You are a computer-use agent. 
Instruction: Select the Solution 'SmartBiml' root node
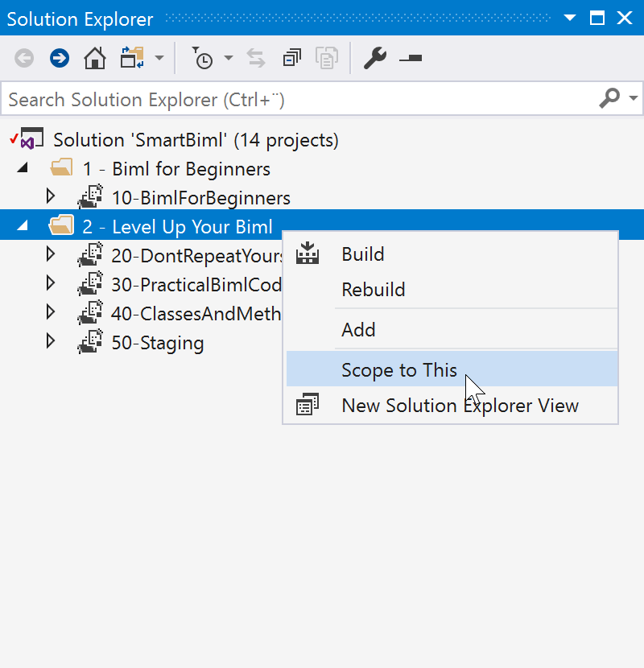(196, 140)
